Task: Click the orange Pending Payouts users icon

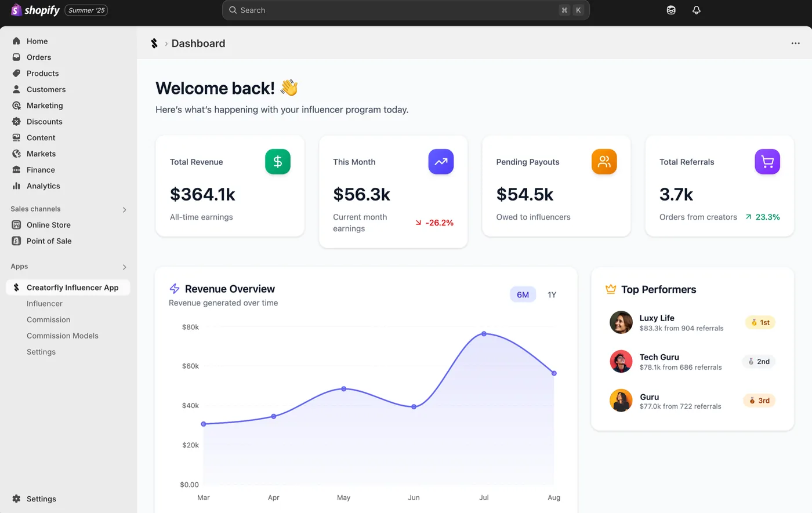Action: [x=604, y=162]
